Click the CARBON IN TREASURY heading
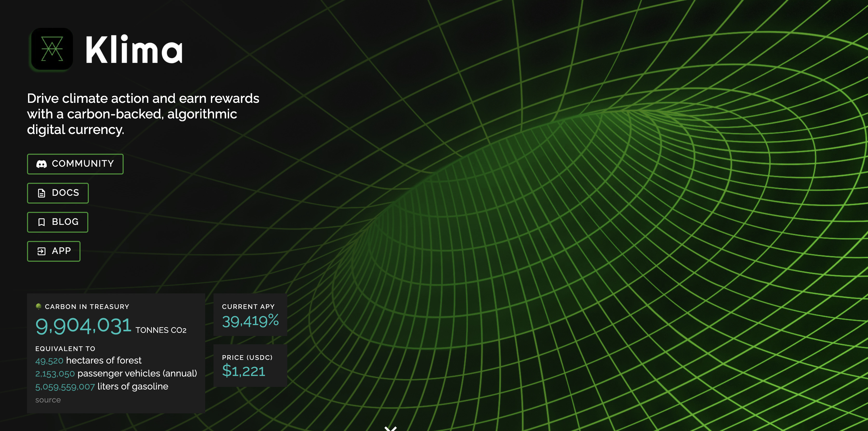This screenshot has height=431, width=868. 87,307
